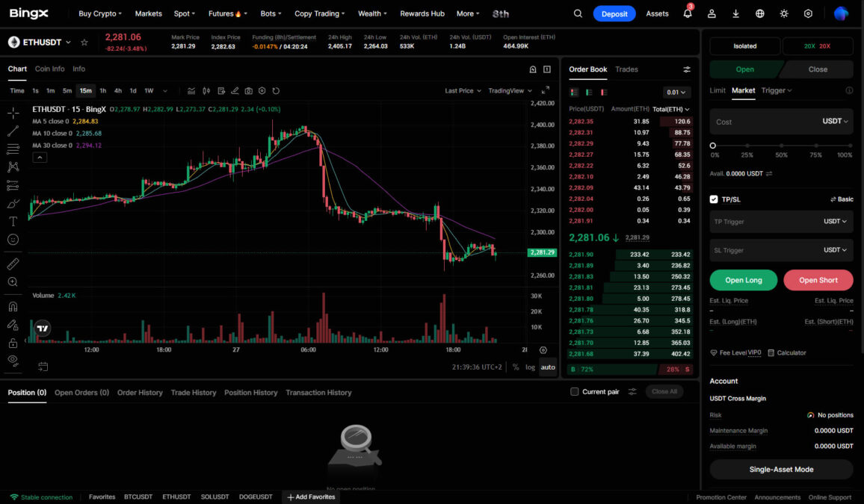Open the Cost field USDT unit dropdown

click(835, 121)
